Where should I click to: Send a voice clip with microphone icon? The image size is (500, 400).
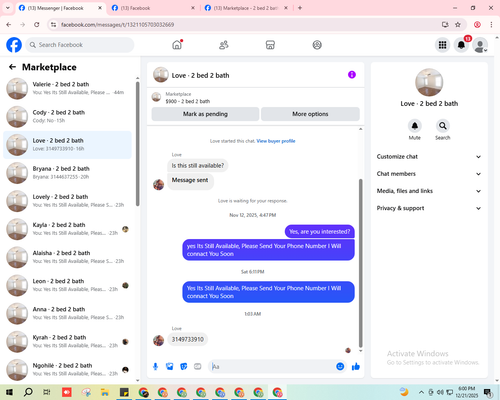pyautogui.click(x=155, y=367)
